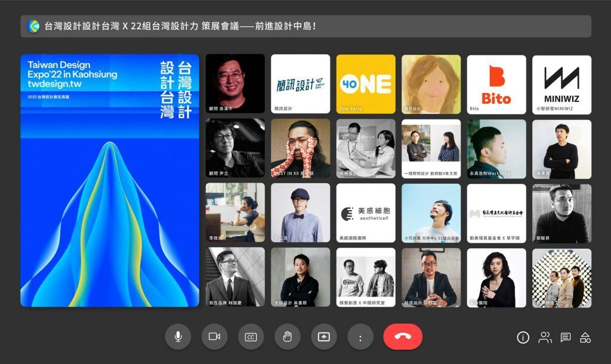The height and width of the screenshot is (364, 611).
Task: Click the black-and-white bearded man tile in third row
Action: [562, 214]
